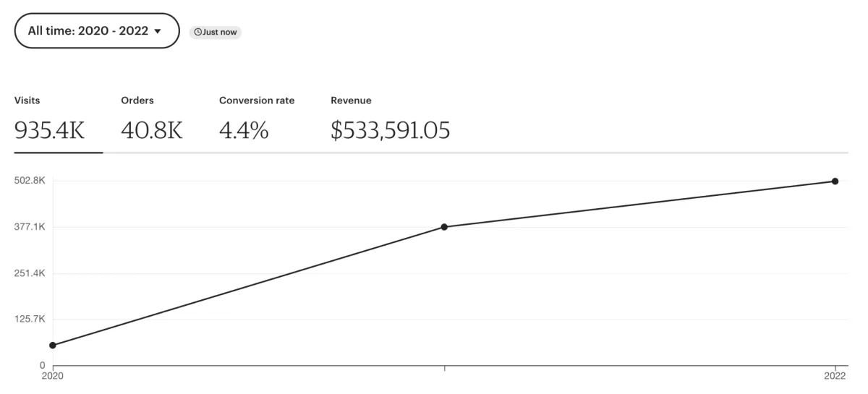The width and height of the screenshot is (868, 394).
Task: Click the 4.4% conversion rate value
Action: [x=244, y=131]
